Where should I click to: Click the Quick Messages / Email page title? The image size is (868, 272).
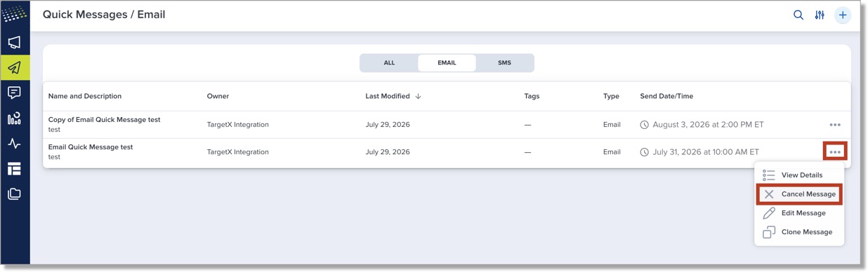[104, 15]
